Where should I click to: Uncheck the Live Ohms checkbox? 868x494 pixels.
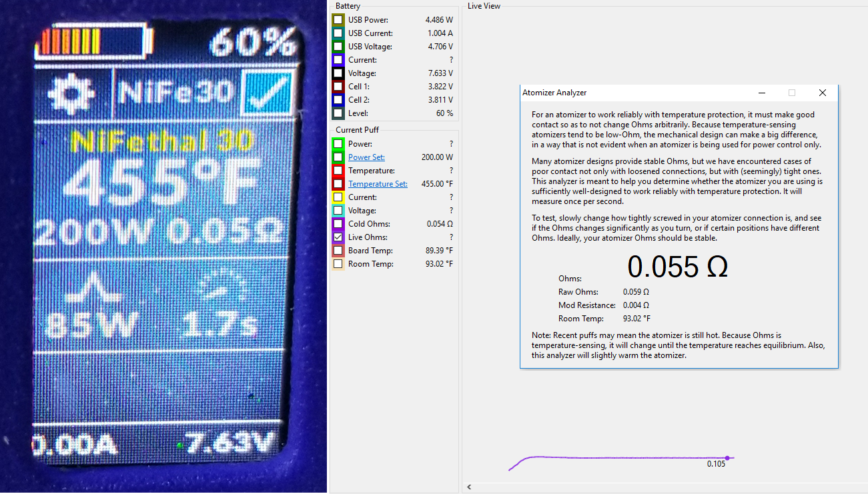[338, 237]
